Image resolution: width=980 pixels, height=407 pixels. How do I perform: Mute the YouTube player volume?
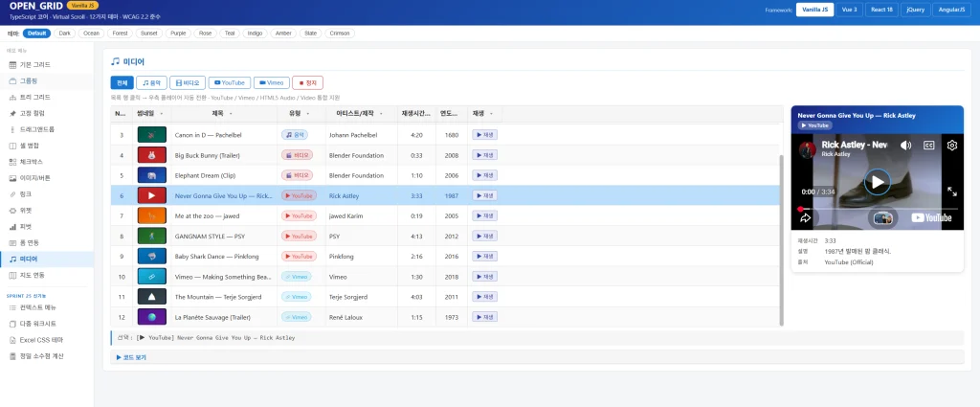click(905, 145)
